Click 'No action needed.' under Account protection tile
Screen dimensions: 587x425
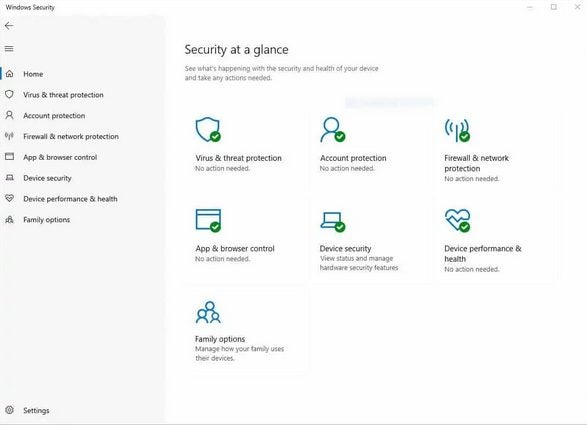click(347, 169)
